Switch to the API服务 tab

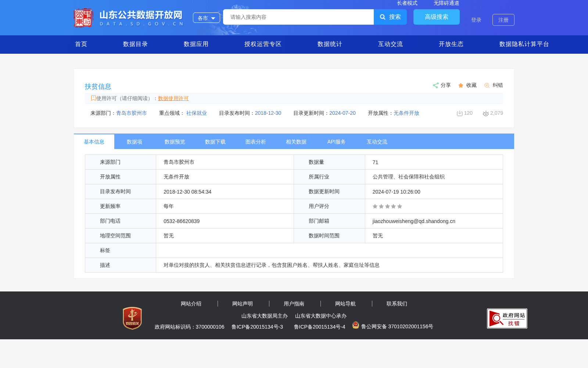point(337,142)
